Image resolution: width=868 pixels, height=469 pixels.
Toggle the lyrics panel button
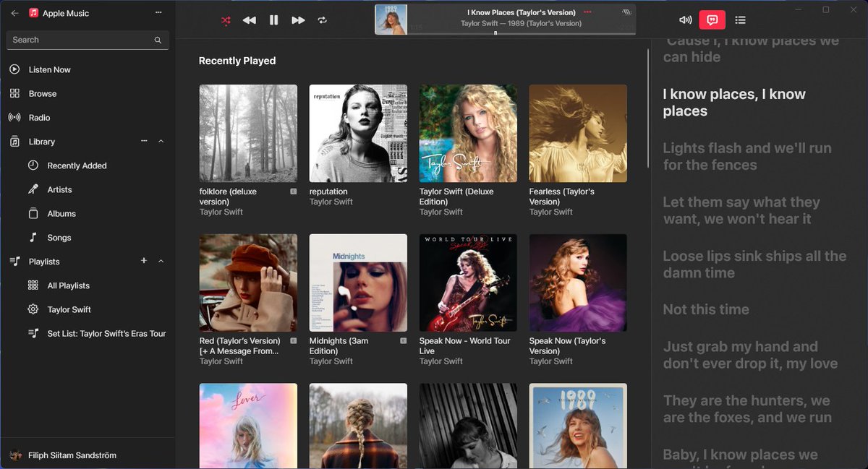point(712,20)
